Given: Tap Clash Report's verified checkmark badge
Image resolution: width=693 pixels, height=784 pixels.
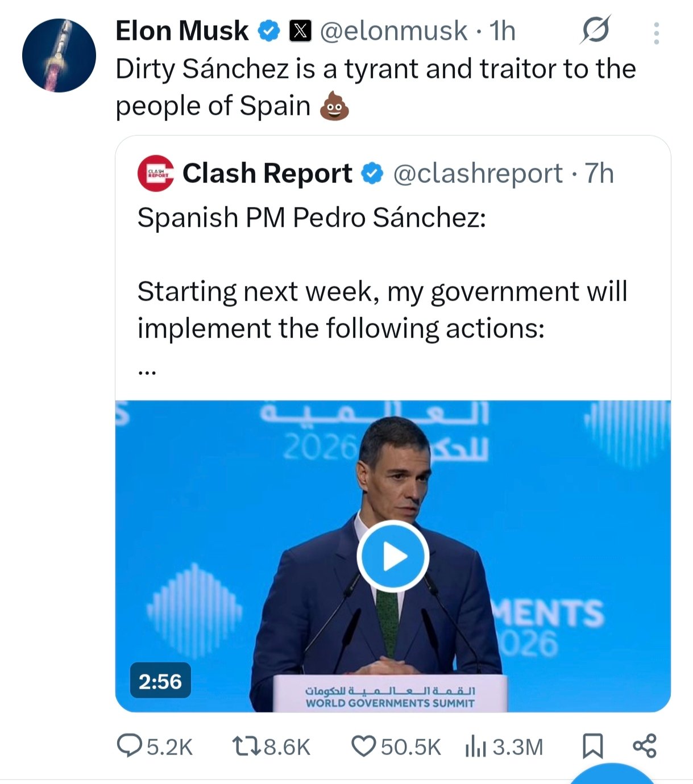Looking at the screenshot, I should (372, 173).
